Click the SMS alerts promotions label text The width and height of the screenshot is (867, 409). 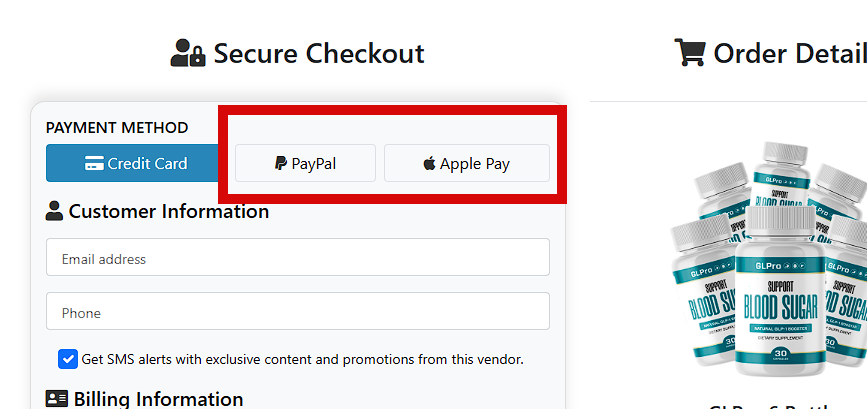(302, 359)
